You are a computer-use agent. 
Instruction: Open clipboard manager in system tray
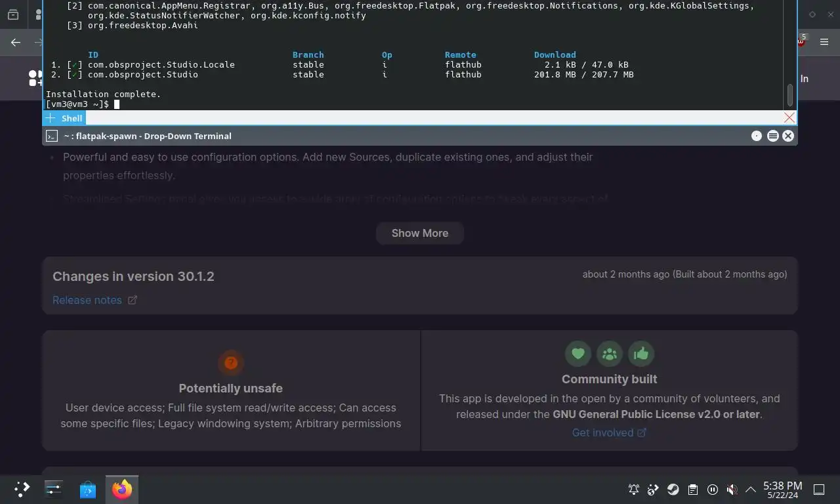pos(692,489)
